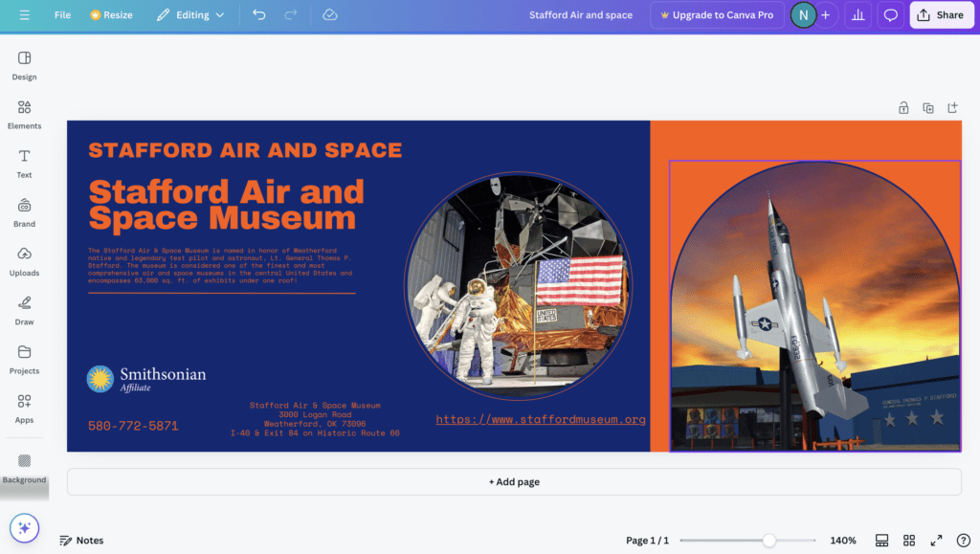The width and height of the screenshot is (980, 554).
Task: Open the File menu
Action: point(62,15)
